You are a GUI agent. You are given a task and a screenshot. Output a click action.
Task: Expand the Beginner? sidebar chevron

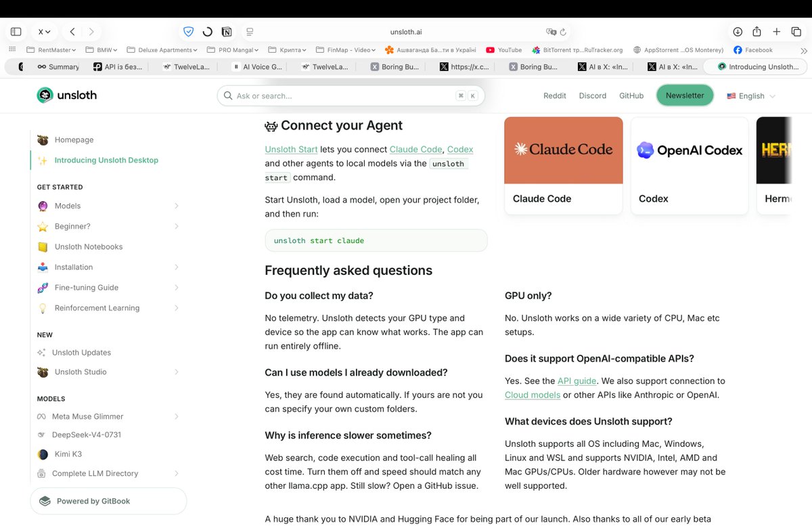176,226
